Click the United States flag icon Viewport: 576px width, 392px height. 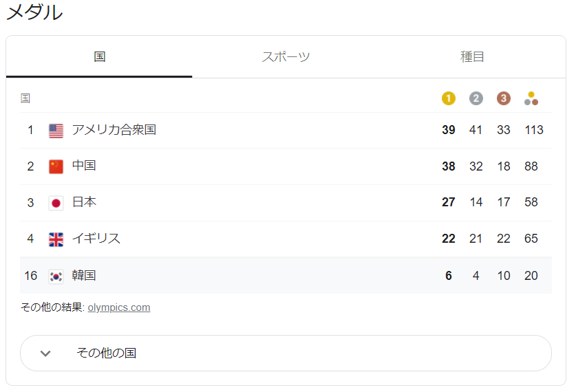[56, 130]
